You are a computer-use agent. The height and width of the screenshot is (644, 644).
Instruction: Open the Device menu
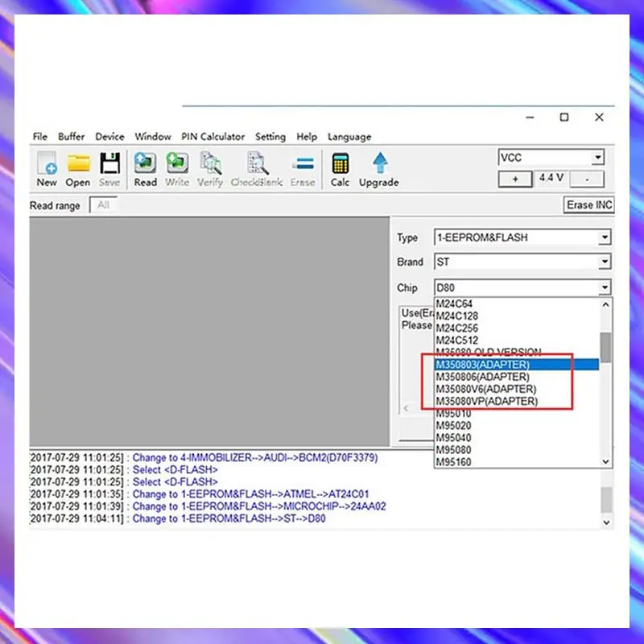109,136
